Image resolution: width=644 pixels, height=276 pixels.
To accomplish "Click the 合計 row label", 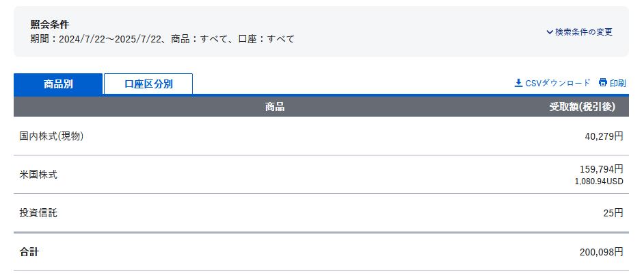I will [x=29, y=252].
